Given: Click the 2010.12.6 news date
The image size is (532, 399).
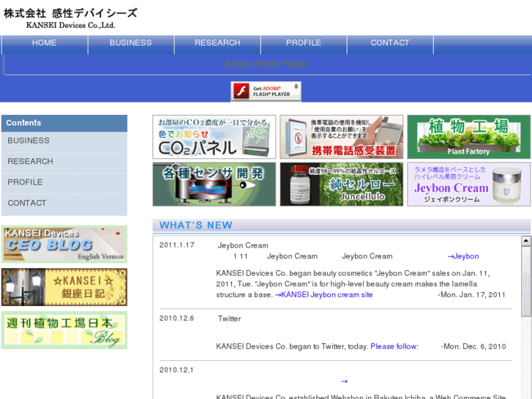Looking at the screenshot, I should (x=177, y=318).
